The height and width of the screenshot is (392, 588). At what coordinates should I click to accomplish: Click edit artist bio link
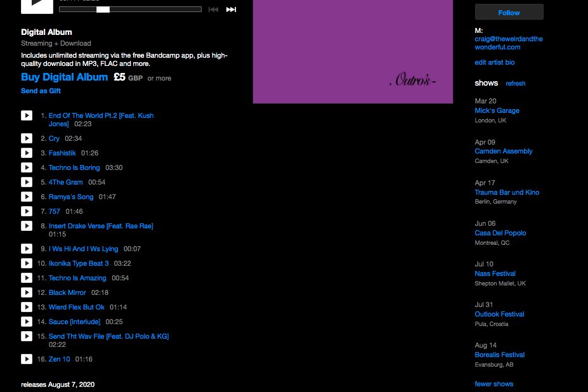pyautogui.click(x=495, y=62)
